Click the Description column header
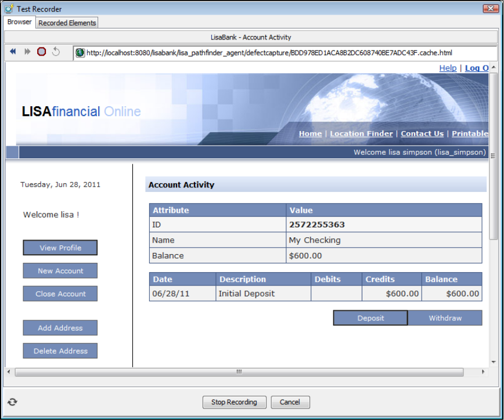The height and width of the screenshot is (420, 504). 263,279
